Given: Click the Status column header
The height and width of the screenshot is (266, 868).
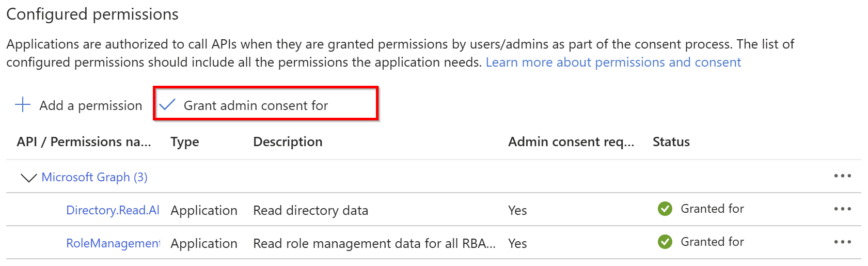Looking at the screenshot, I should [x=671, y=142].
